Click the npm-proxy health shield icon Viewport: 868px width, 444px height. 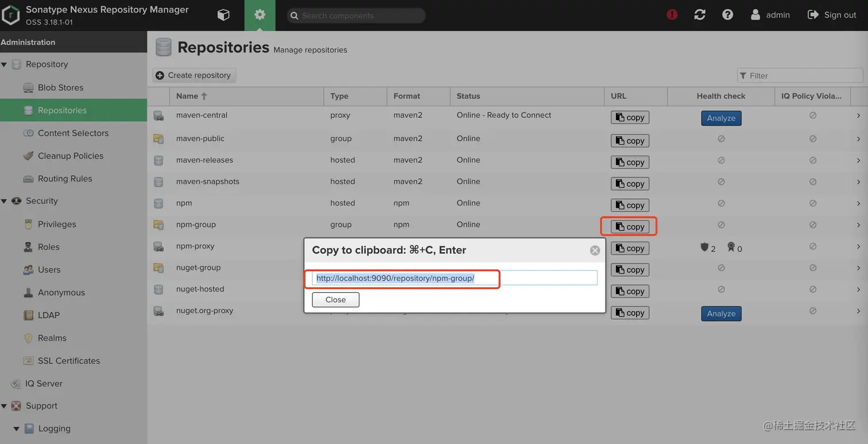[x=704, y=248]
